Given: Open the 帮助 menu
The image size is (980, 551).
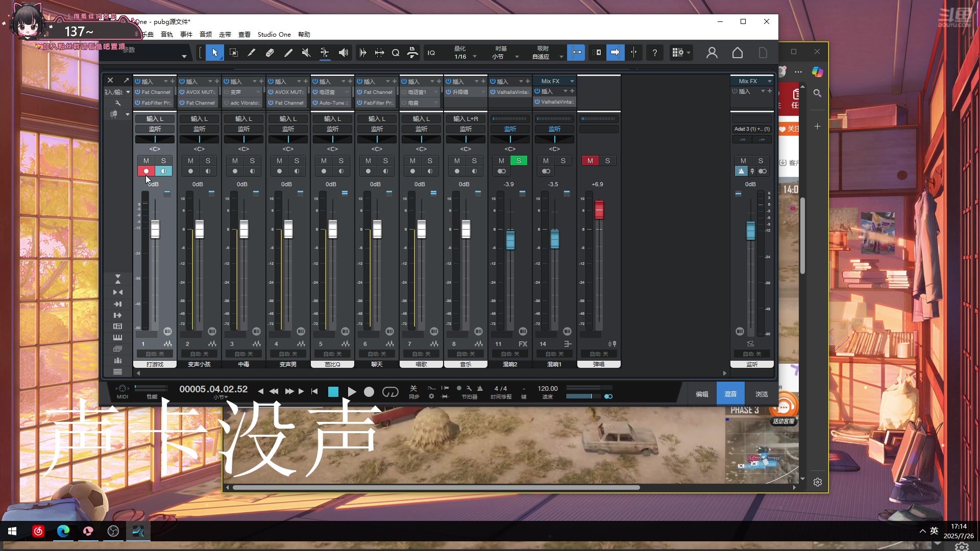Looking at the screenshot, I should [304, 34].
